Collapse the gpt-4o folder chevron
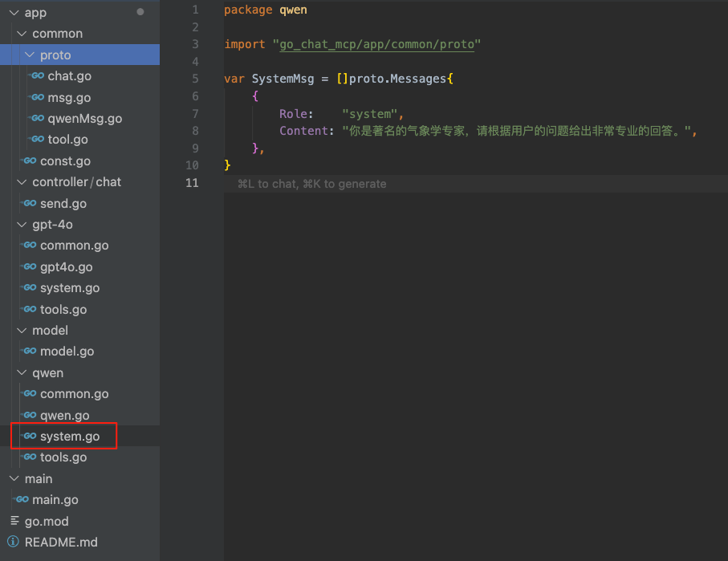The image size is (728, 561). click(22, 225)
